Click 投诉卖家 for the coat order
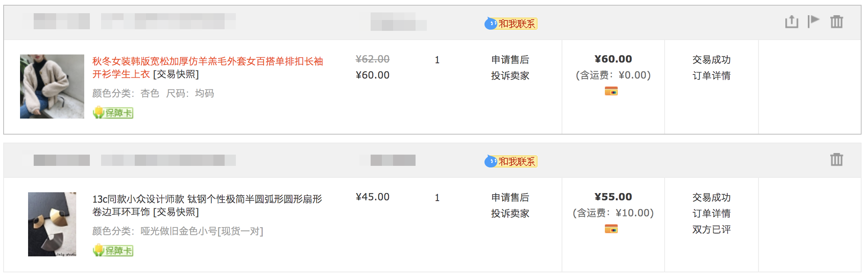 (x=510, y=76)
